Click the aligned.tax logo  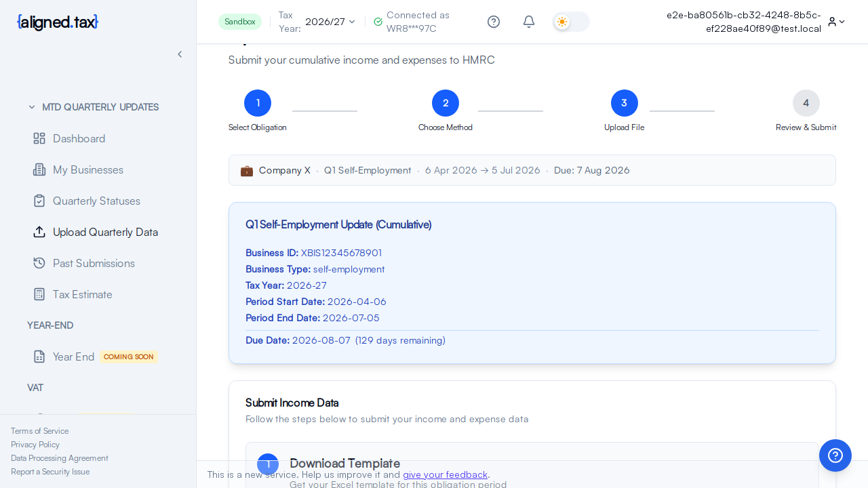57,22
